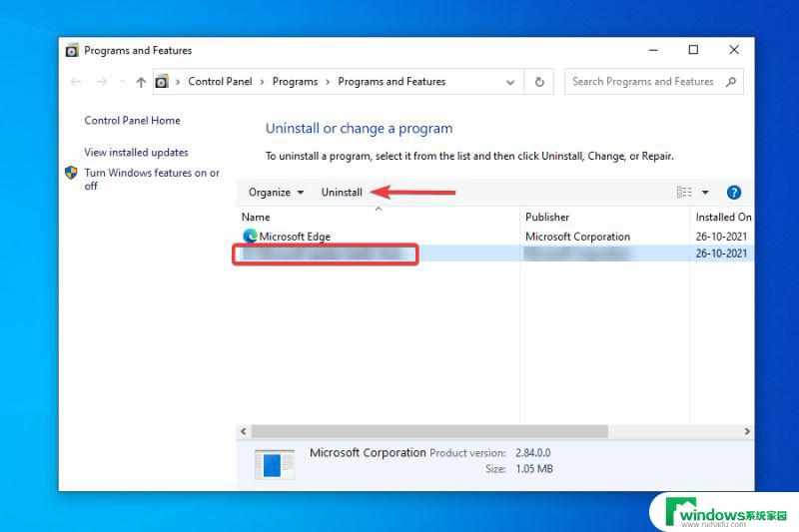
Task: Click the Control Panel address bar icon
Action: [162, 82]
